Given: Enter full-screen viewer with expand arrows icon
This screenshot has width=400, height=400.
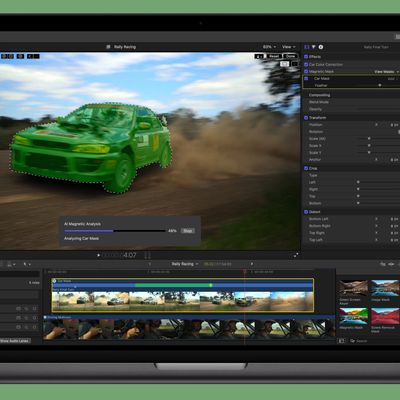Looking at the screenshot, I should pos(296,255).
